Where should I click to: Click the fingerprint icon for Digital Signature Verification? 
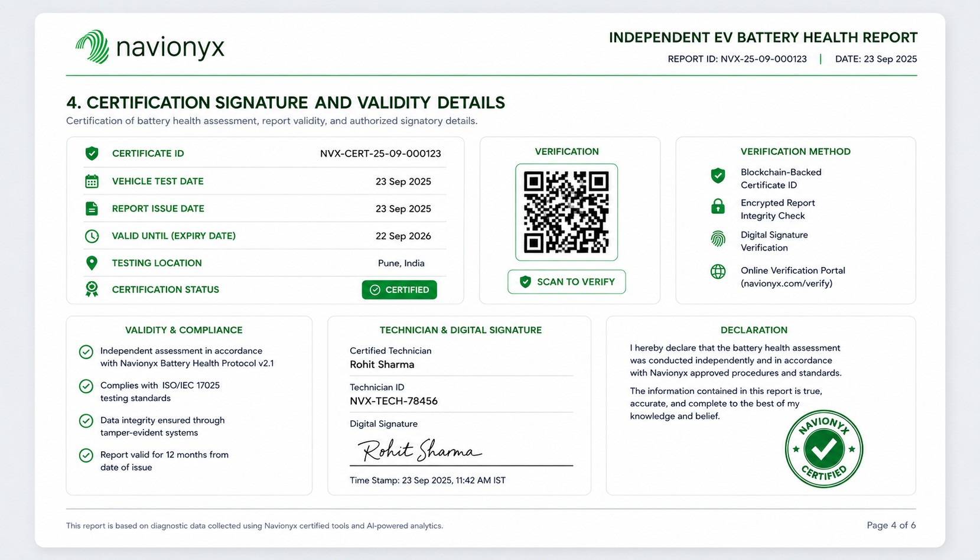718,239
